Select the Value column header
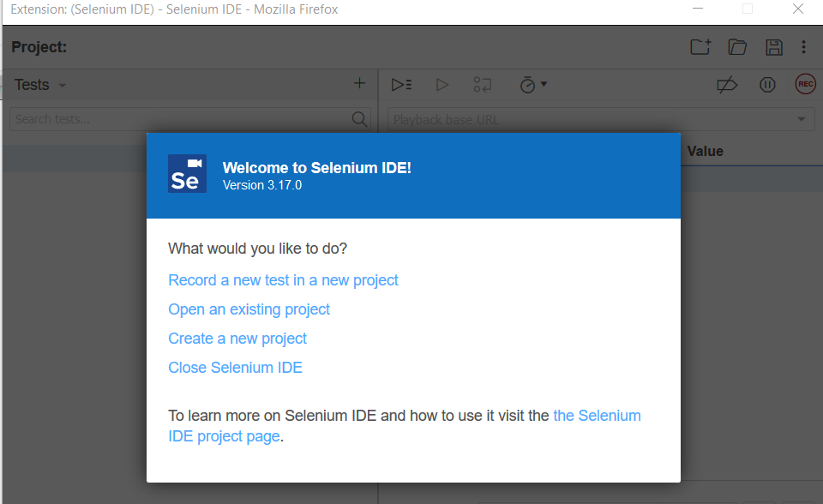This screenshot has height=504, width=823. point(705,151)
